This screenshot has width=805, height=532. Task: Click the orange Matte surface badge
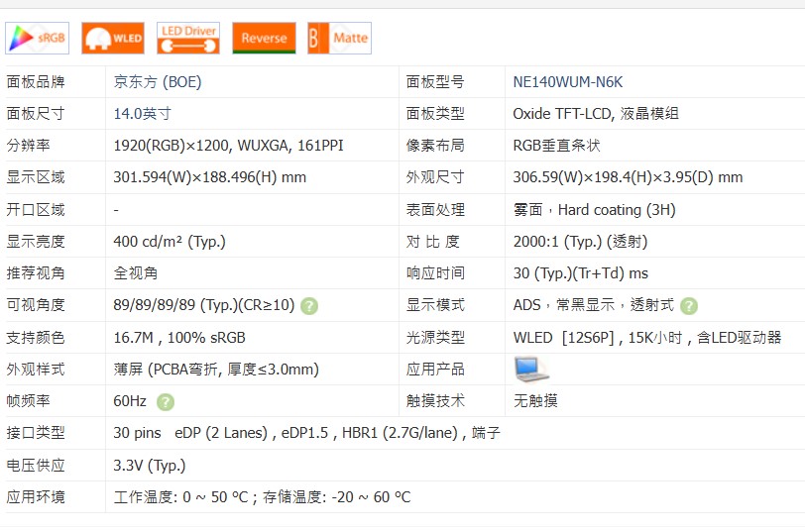339,38
